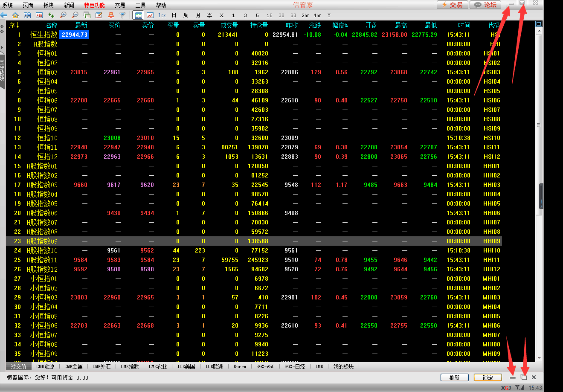This screenshot has height=392, width=563.
Task: Open the 特色功能 menu
Action: (94, 5)
